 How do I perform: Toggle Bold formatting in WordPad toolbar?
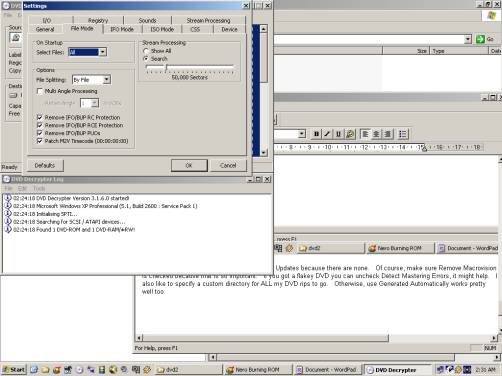[316, 134]
